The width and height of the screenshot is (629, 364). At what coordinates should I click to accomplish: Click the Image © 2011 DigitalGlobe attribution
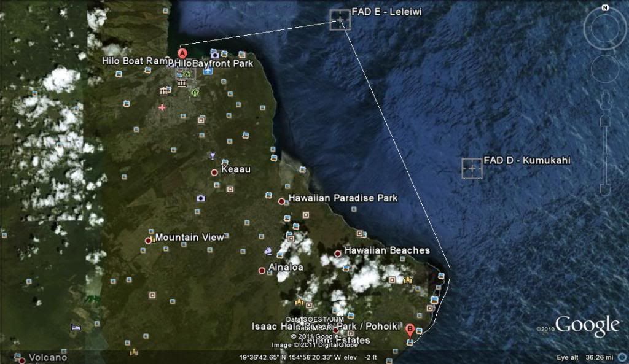(315, 345)
